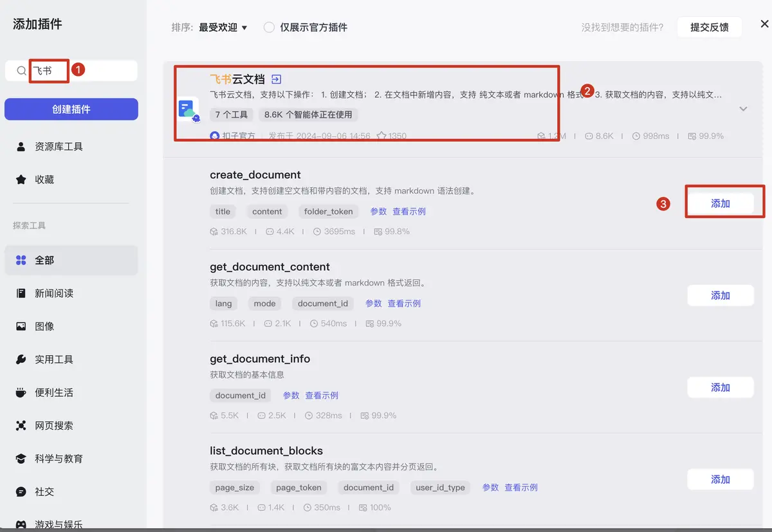772x532 pixels.
Task: Click the 提交反馈 button
Action: point(709,27)
